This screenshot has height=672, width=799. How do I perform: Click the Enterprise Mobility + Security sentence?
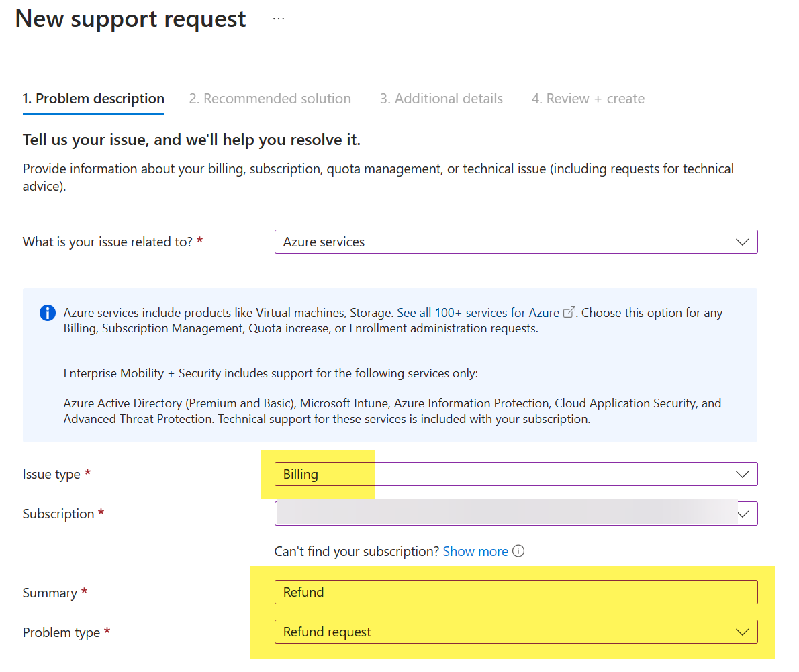click(x=271, y=373)
